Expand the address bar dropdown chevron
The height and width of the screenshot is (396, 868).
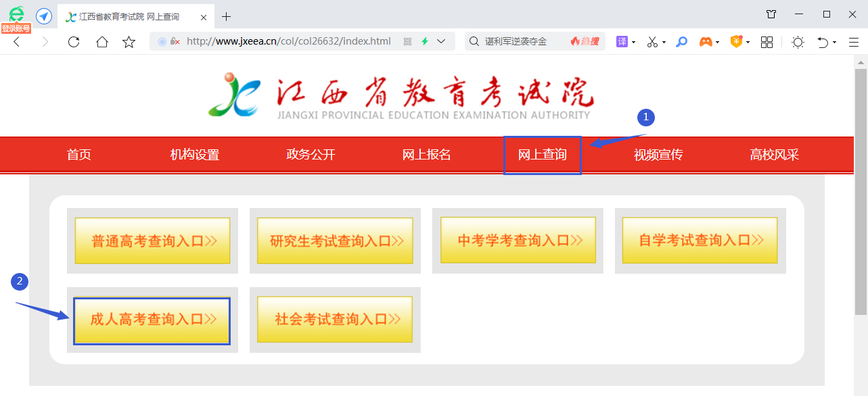click(441, 41)
